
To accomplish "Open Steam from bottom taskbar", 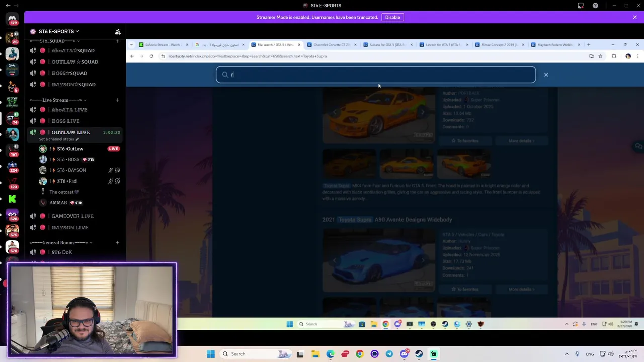I will tap(419, 354).
